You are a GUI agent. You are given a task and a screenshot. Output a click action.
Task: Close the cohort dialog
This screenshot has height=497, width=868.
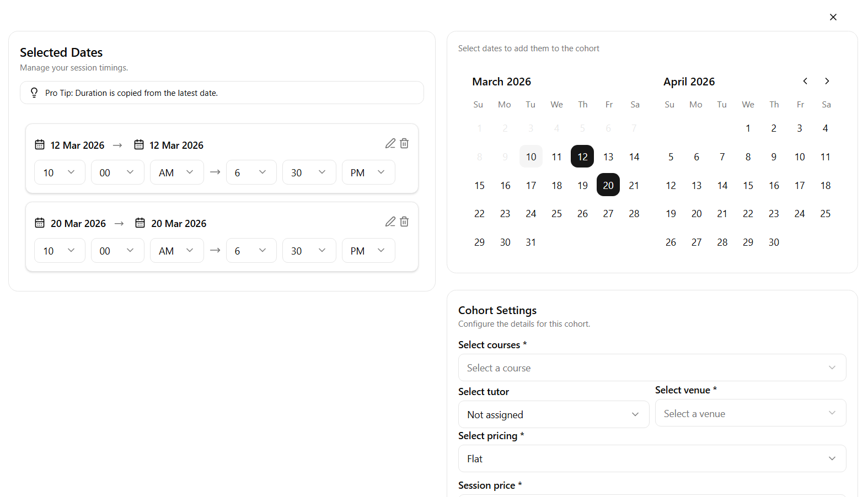(833, 17)
